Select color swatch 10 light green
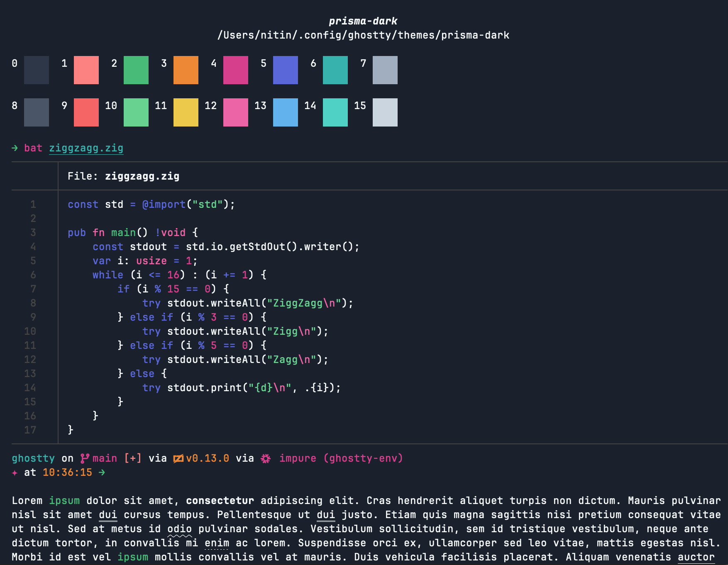The width and height of the screenshot is (728, 565). (136, 112)
